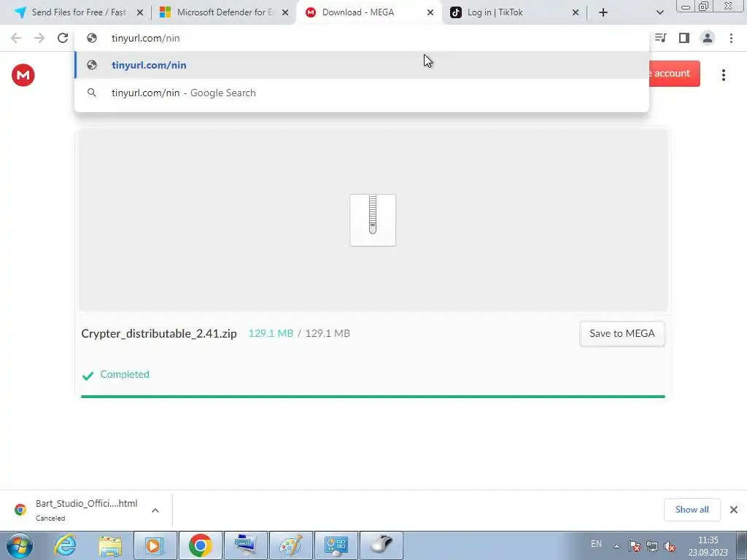Click the red account button
The height and width of the screenshot is (560, 747).
click(x=674, y=74)
